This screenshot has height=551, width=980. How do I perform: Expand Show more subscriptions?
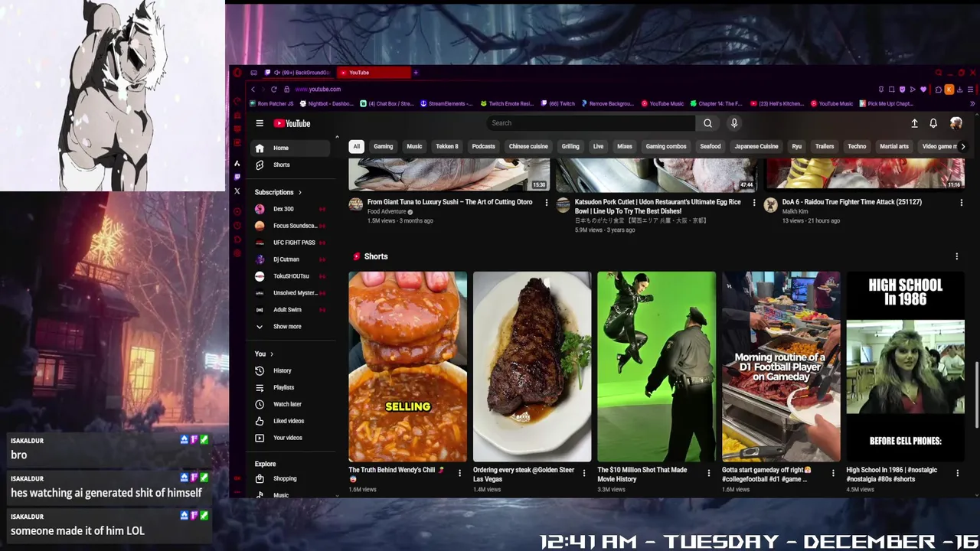click(291, 327)
